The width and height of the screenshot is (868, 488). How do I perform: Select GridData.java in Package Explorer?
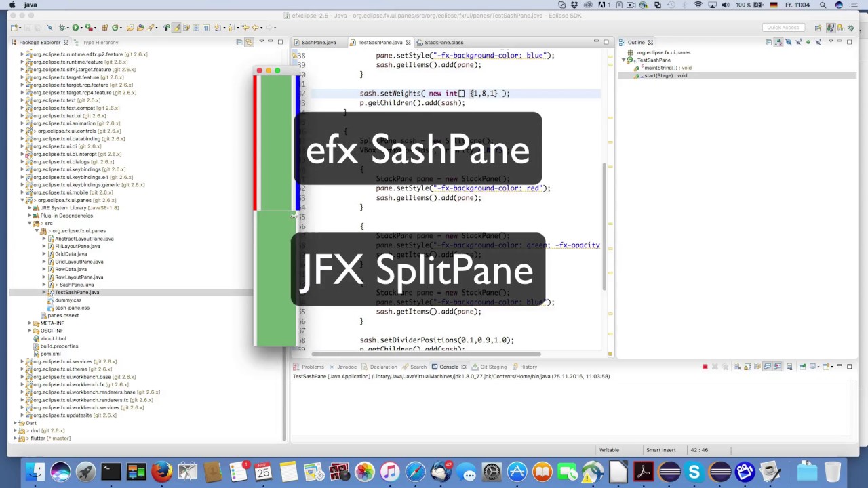71,254
